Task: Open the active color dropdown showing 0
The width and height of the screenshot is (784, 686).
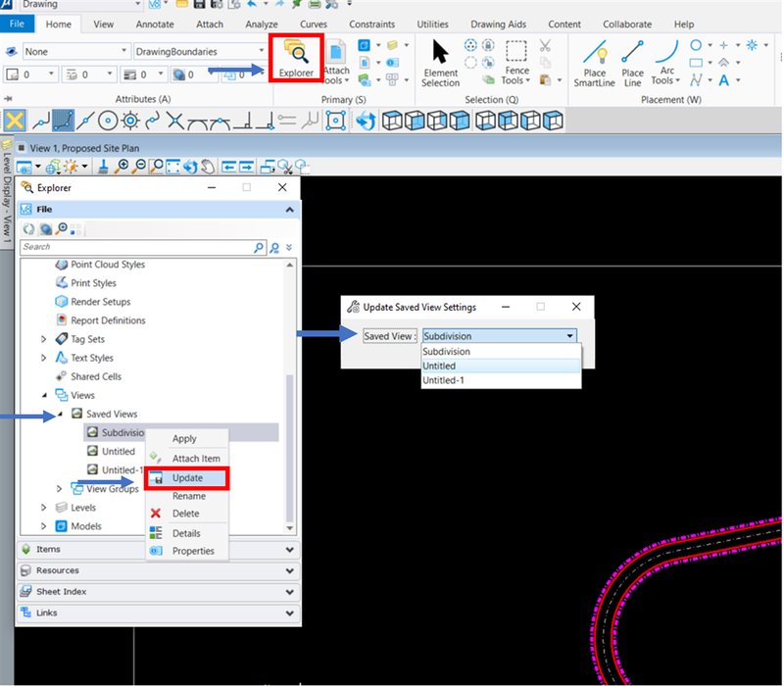Action: coord(30,74)
